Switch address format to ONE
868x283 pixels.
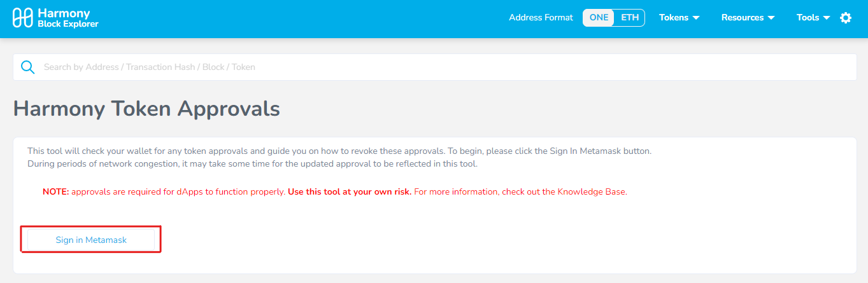point(599,18)
